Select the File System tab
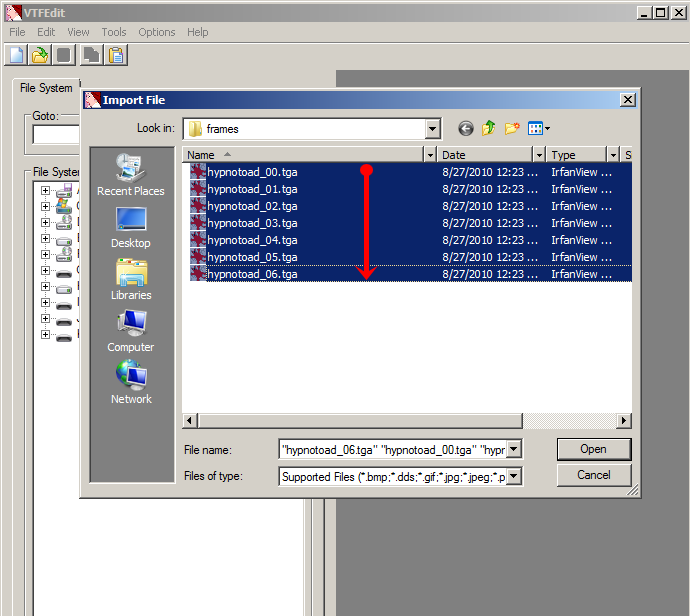690x616 pixels. [x=46, y=88]
